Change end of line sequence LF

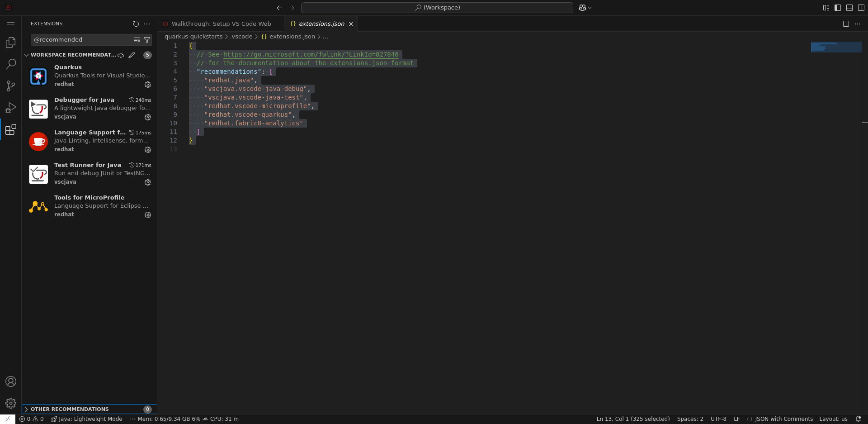tap(737, 419)
